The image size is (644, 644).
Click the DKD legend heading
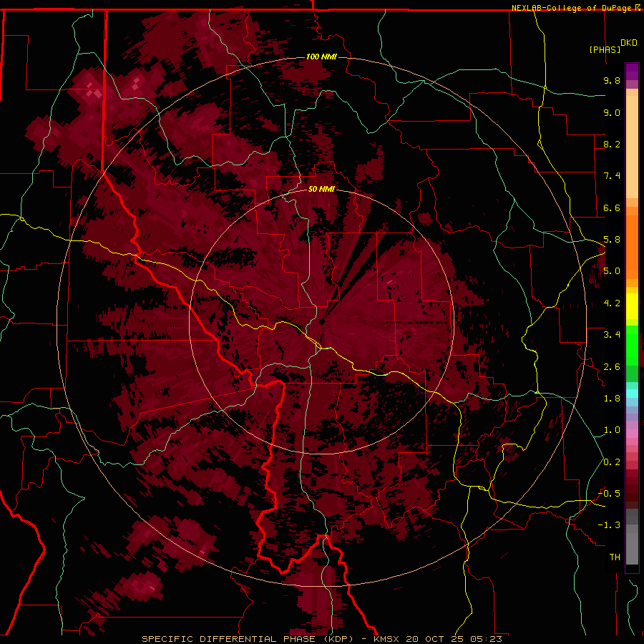point(629,43)
